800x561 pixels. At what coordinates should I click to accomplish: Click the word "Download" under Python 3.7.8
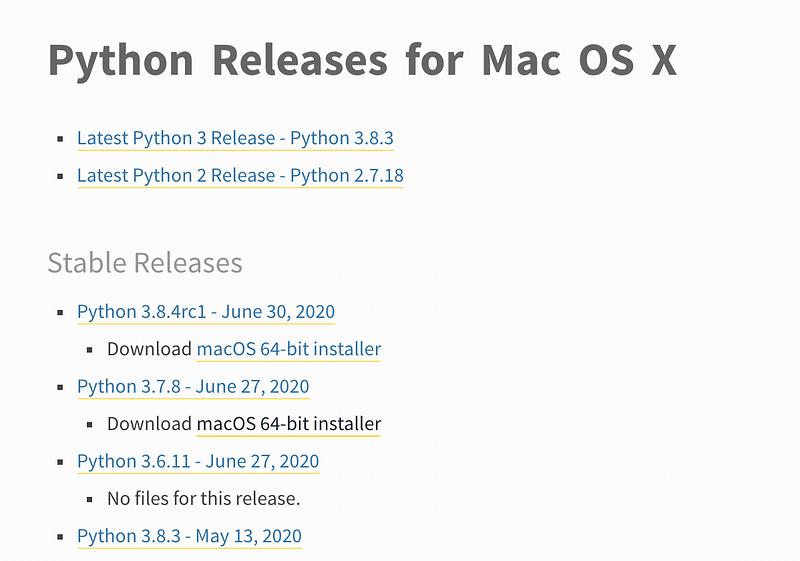[149, 424]
